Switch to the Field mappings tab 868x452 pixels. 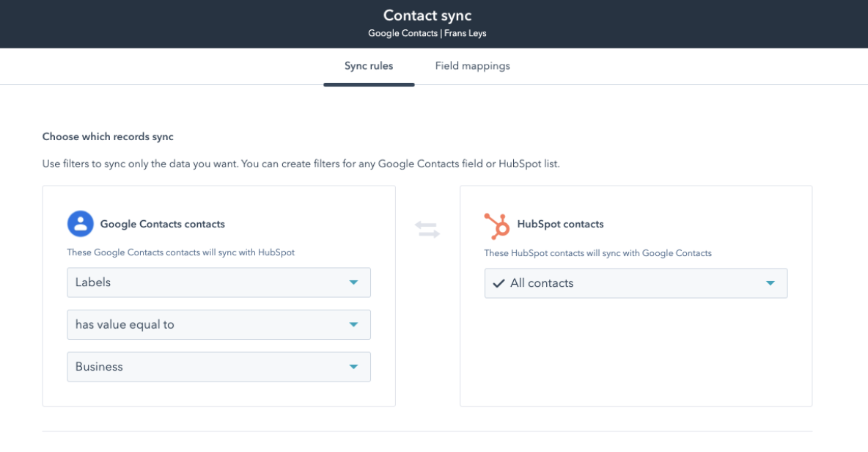point(472,66)
